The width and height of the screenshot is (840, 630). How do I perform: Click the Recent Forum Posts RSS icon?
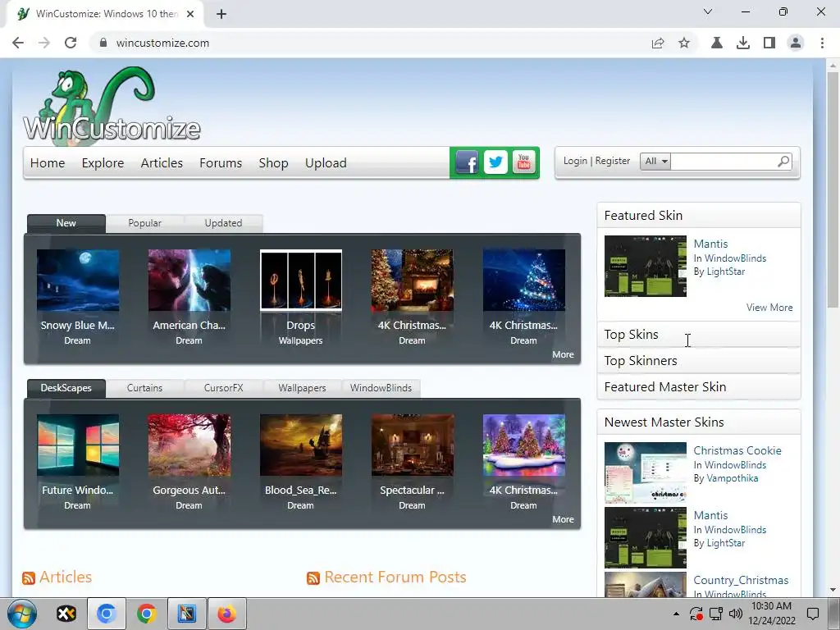pos(313,578)
